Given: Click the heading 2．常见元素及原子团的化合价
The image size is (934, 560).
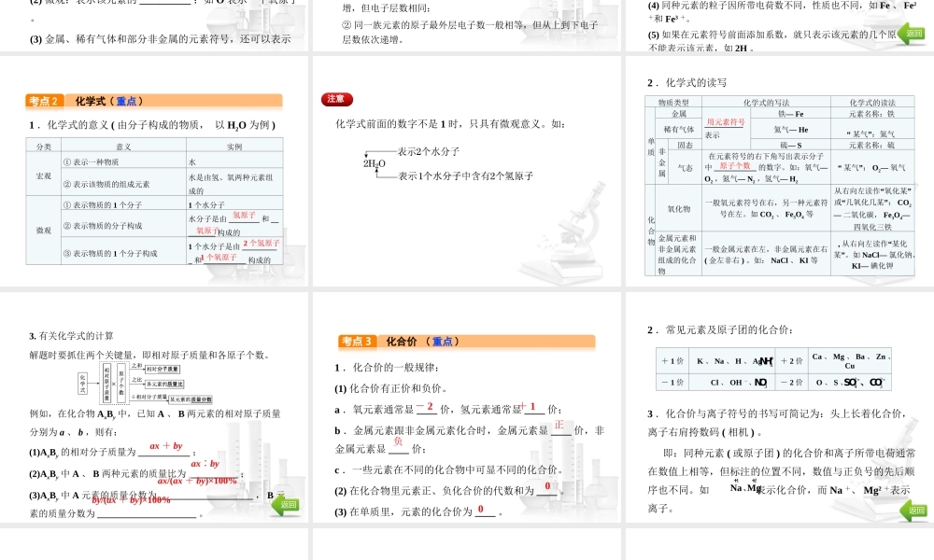Looking at the screenshot, I should 719,329.
